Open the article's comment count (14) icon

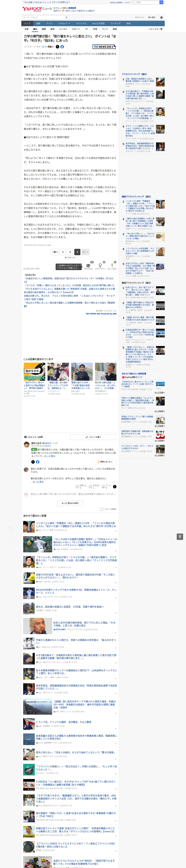click(44, 47)
